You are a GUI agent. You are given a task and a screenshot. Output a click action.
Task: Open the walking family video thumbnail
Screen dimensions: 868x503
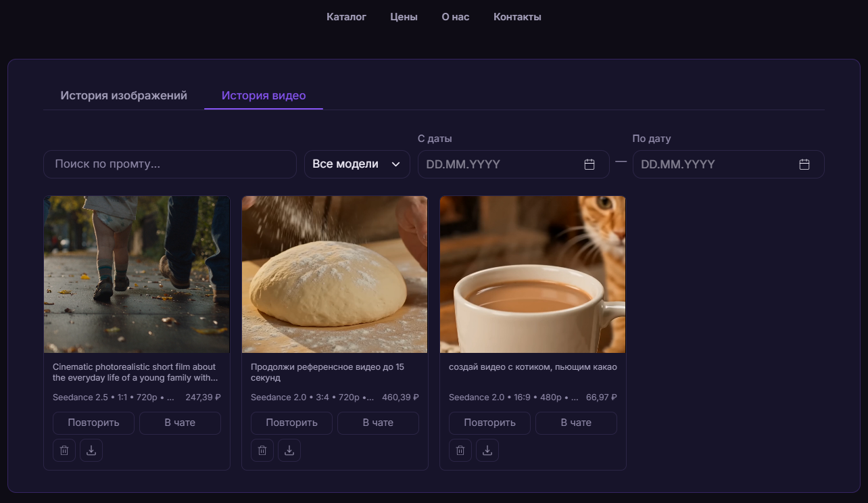[x=137, y=274]
